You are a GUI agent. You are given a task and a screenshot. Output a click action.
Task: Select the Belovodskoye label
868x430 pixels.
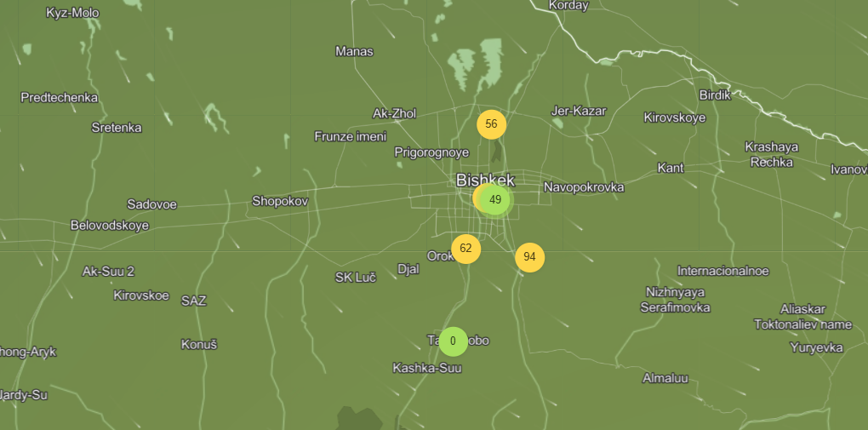109,226
